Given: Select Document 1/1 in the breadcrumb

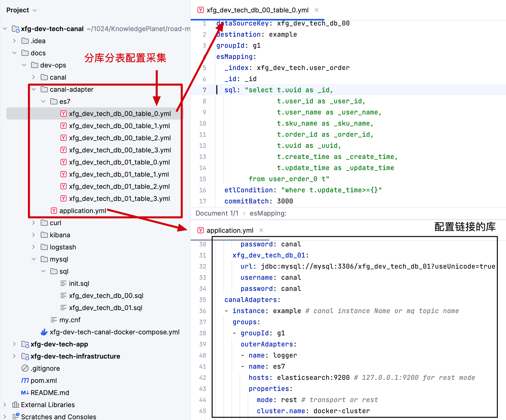Looking at the screenshot, I should tap(217, 213).
